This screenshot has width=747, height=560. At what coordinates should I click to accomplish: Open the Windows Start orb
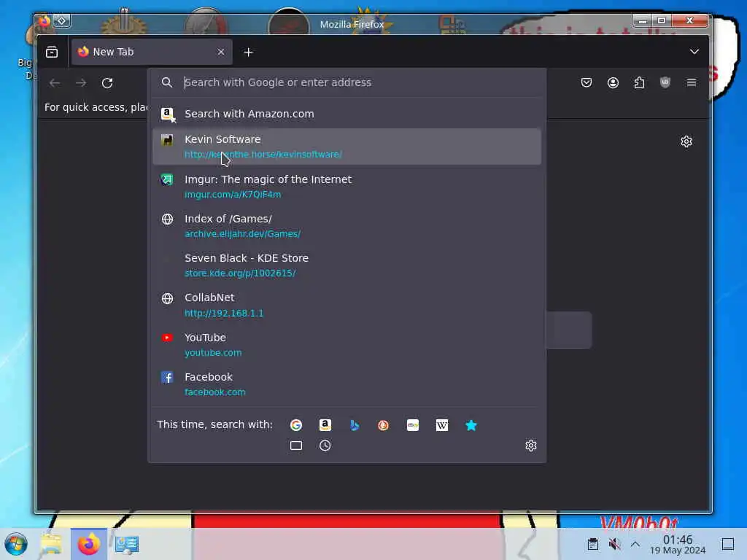(16, 544)
